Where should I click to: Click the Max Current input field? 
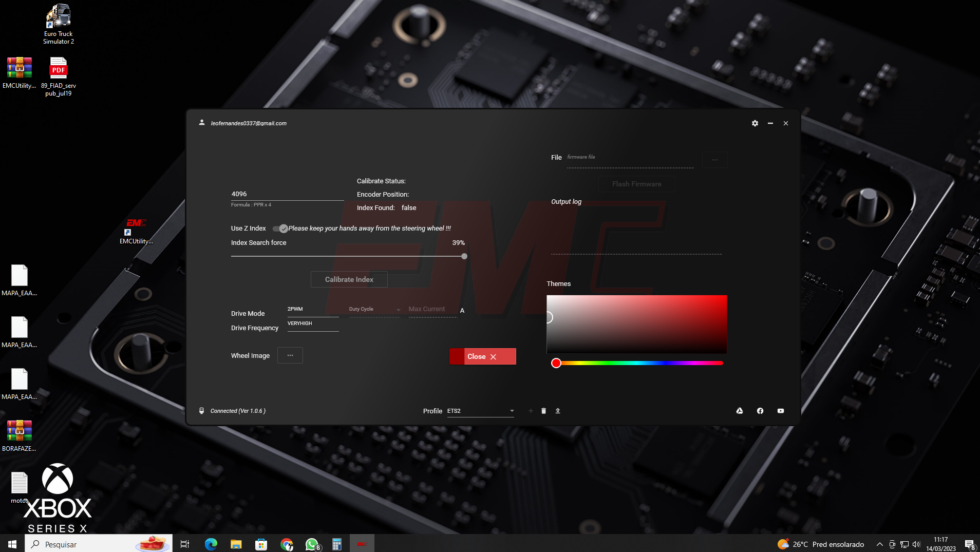pyautogui.click(x=432, y=309)
